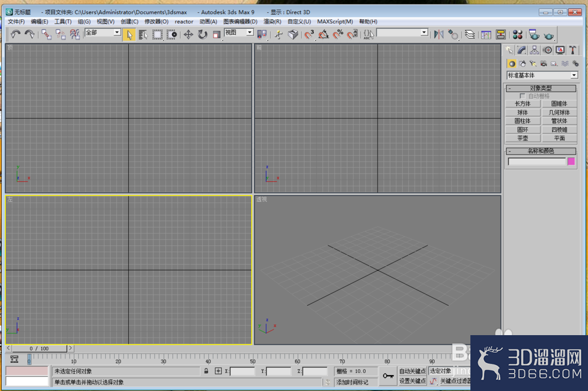The height and width of the screenshot is (391, 588).
Task: Click the Mirror tool icon
Action: [x=439, y=35]
